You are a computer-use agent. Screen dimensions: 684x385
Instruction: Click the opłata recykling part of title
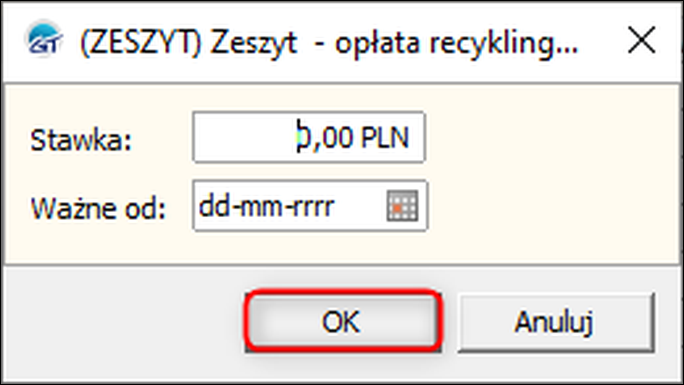[456, 44]
